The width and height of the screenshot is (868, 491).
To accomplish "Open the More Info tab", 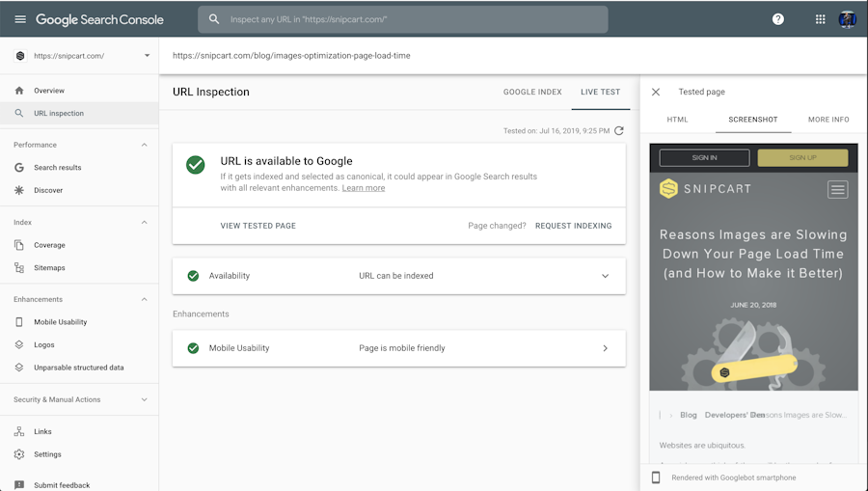I will (828, 120).
